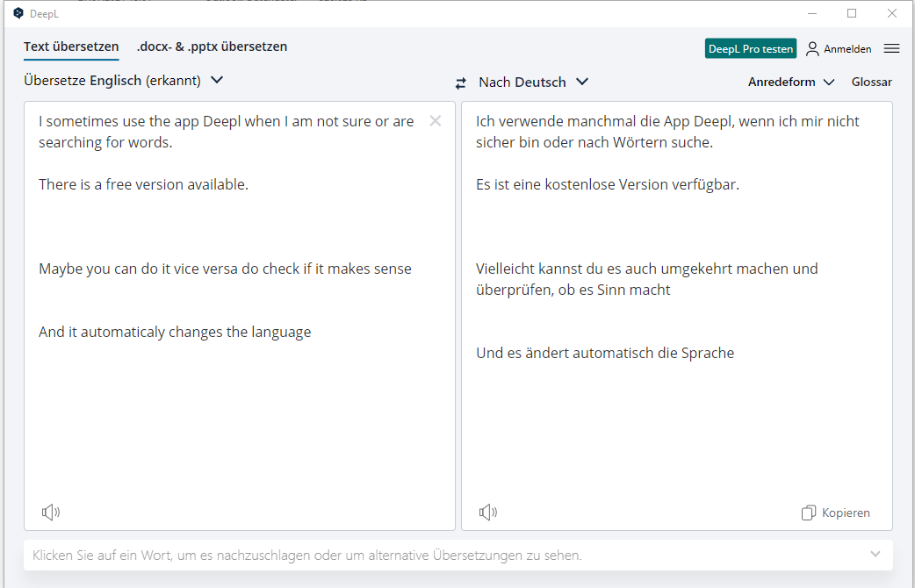Open the Glossar

[871, 82]
